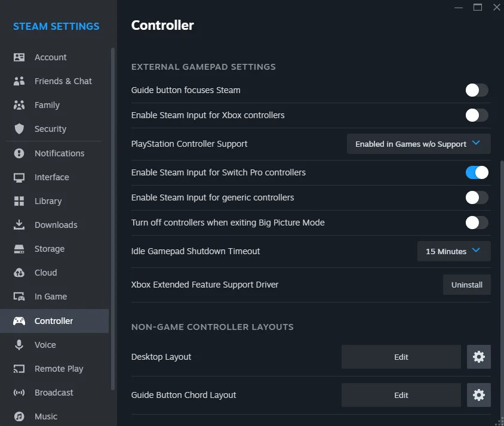
Task: Toggle Guide button focuses Steam
Action: (x=477, y=90)
